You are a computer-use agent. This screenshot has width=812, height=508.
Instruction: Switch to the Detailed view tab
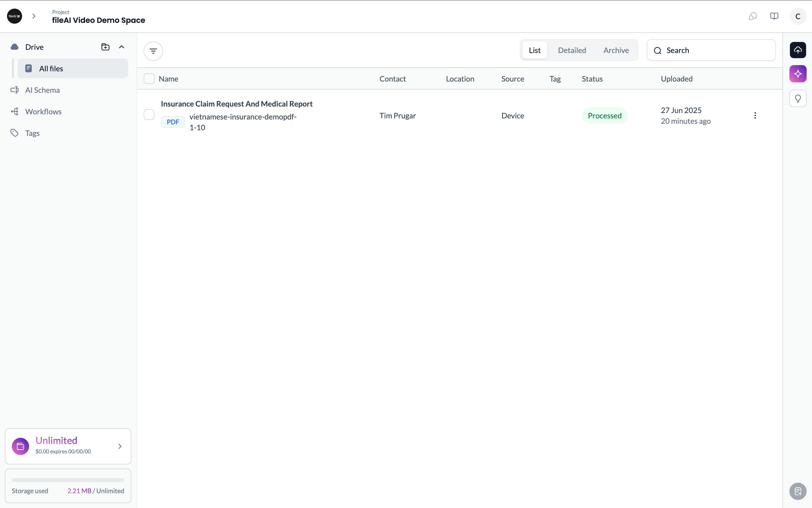(572, 50)
